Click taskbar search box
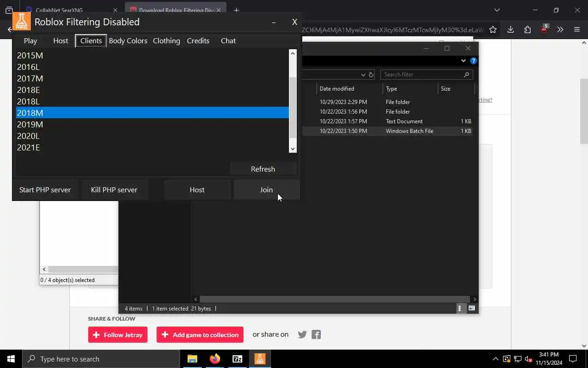 (101, 359)
